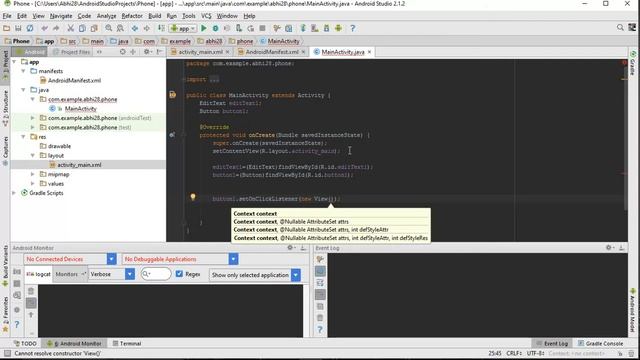Switch to activity_main.xml editor tab
Screen dimensions: 640x360
[201, 52]
